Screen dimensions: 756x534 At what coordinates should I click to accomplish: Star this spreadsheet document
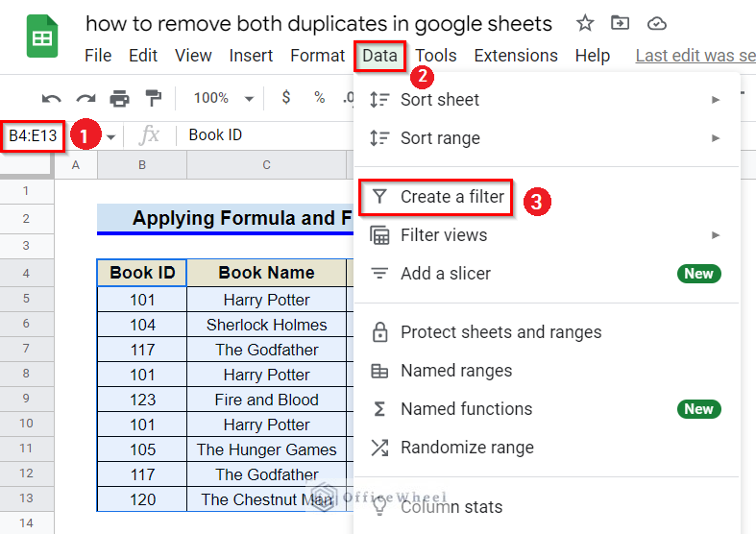coord(585,23)
